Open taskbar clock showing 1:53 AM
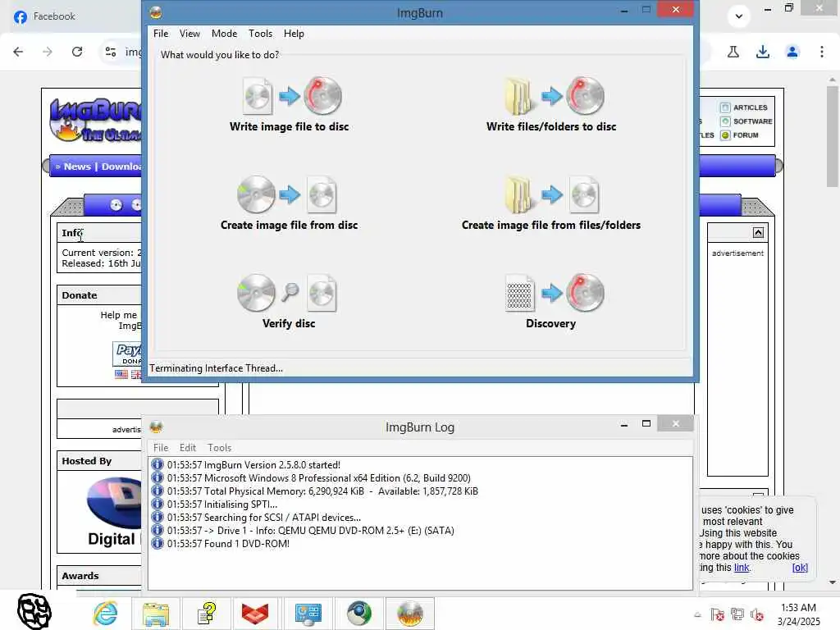Screen dimensions: 840x630 tap(798, 614)
